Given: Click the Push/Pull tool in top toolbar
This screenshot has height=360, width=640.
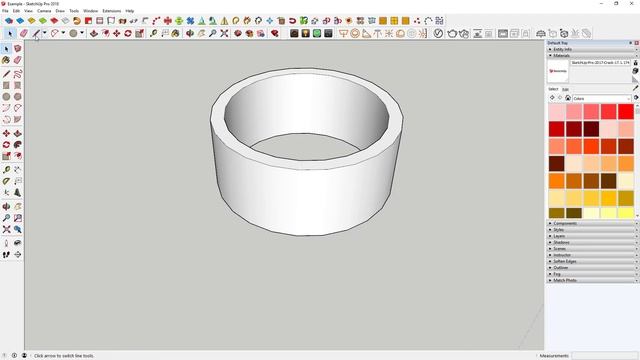Looking at the screenshot, I should coord(94,33).
